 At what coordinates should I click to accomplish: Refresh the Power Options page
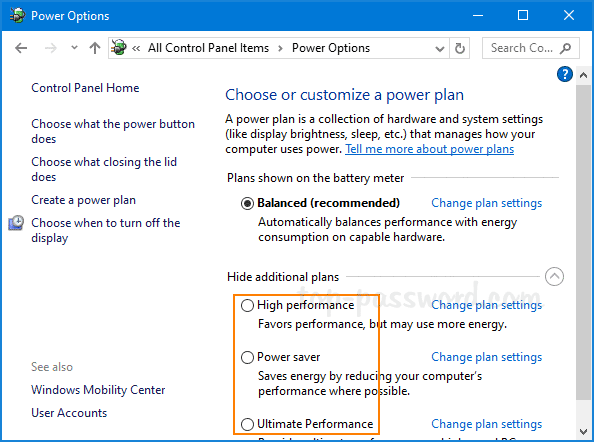460,48
